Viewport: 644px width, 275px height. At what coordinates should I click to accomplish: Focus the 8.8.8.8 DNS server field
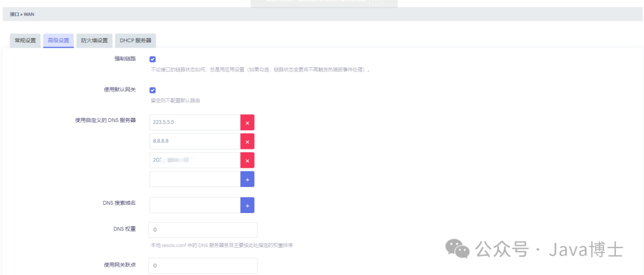click(194, 141)
